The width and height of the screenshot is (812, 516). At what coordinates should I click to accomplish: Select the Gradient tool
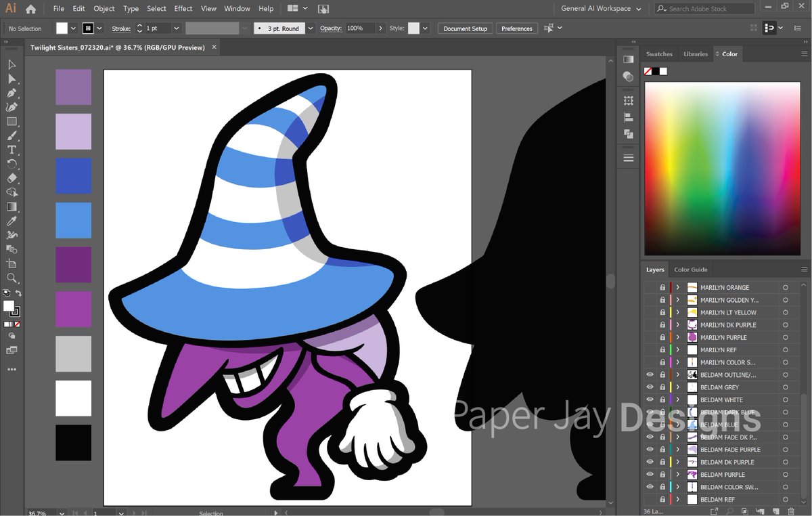pos(12,207)
